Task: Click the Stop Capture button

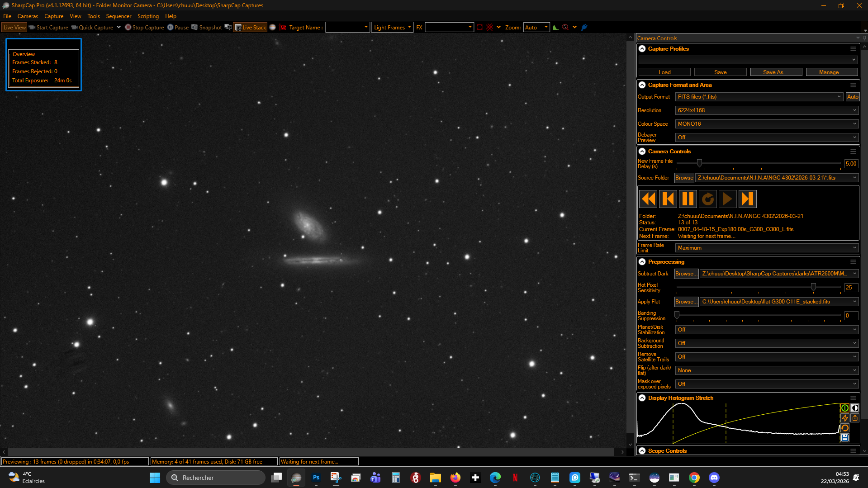Action: coord(144,28)
